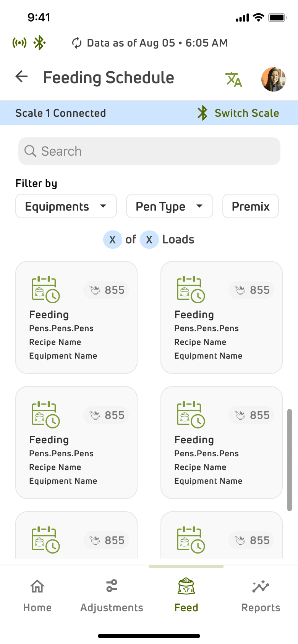Click the green Bluetooth status icon
This screenshot has width=298, height=644.
(x=39, y=43)
